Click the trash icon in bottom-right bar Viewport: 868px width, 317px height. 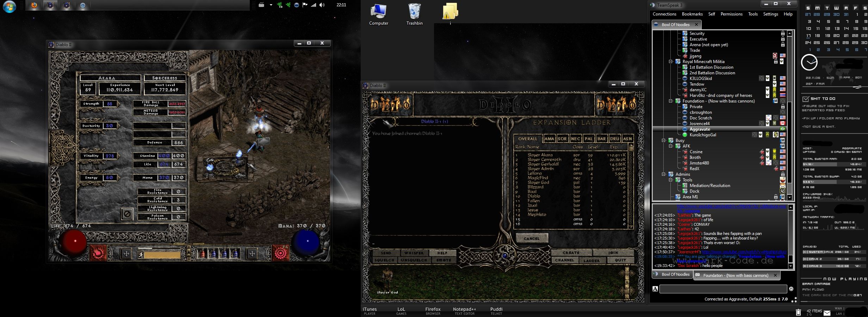[798, 312]
